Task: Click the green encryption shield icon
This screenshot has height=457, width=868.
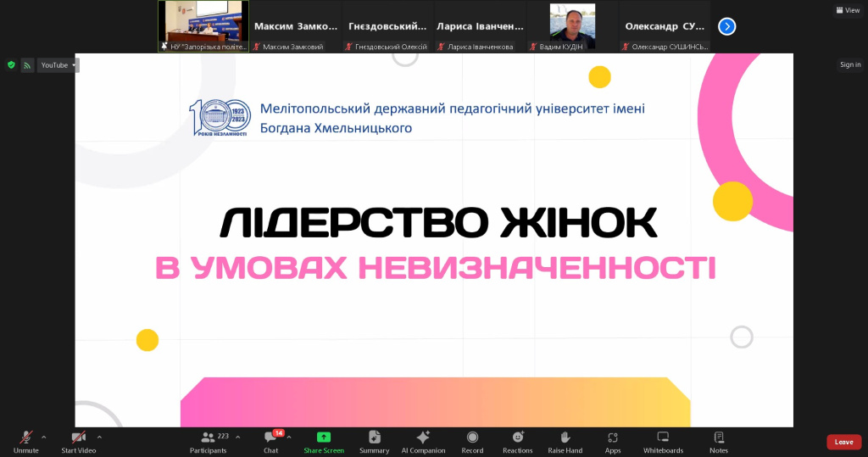Action: pos(11,64)
